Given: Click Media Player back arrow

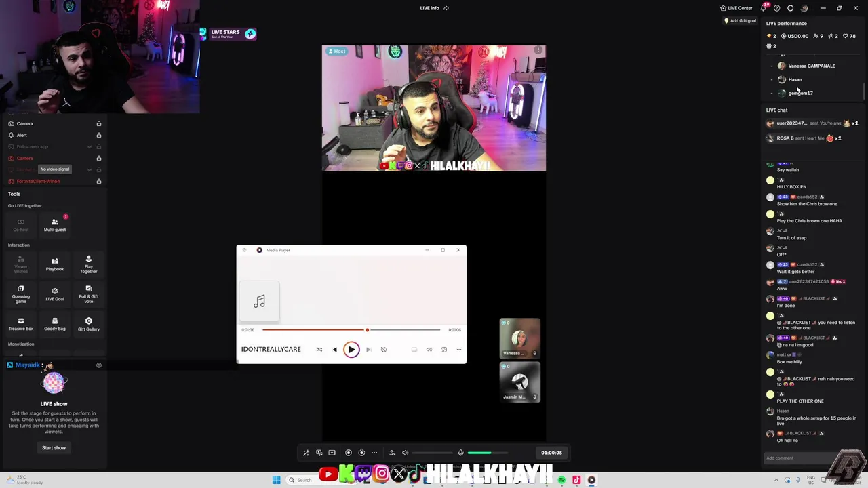Looking at the screenshot, I should click(x=245, y=250).
